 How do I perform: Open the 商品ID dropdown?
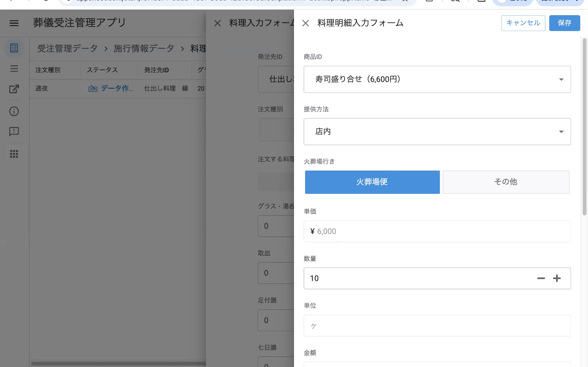(x=437, y=79)
